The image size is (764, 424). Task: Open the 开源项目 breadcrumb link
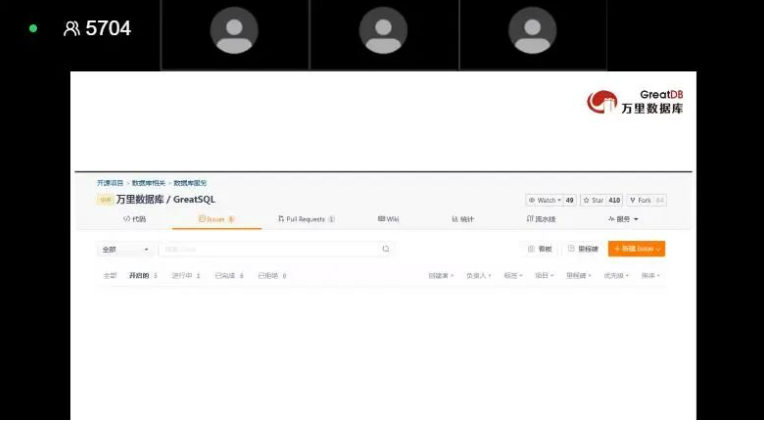click(x=110, y=183)
